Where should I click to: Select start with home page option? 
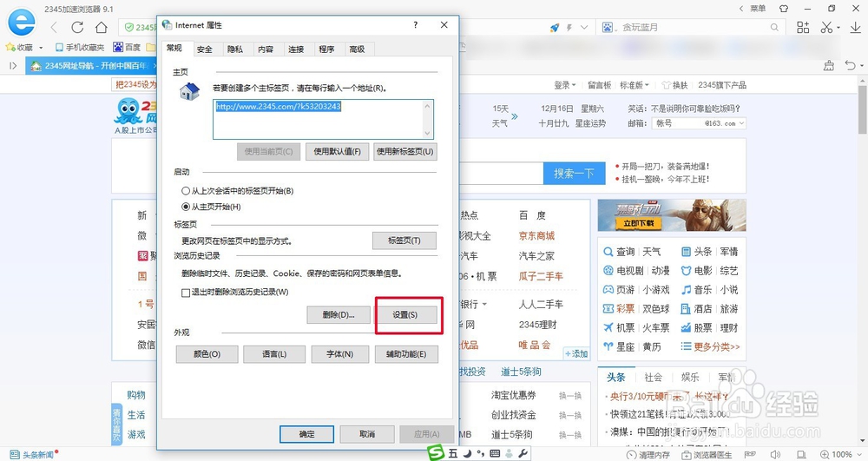point(212,207)
